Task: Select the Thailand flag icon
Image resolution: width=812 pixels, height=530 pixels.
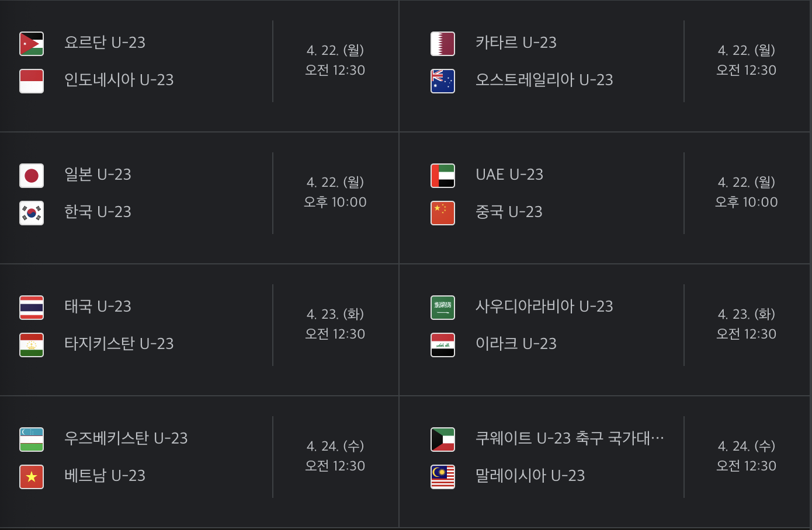Action: (x=31, y=308)
